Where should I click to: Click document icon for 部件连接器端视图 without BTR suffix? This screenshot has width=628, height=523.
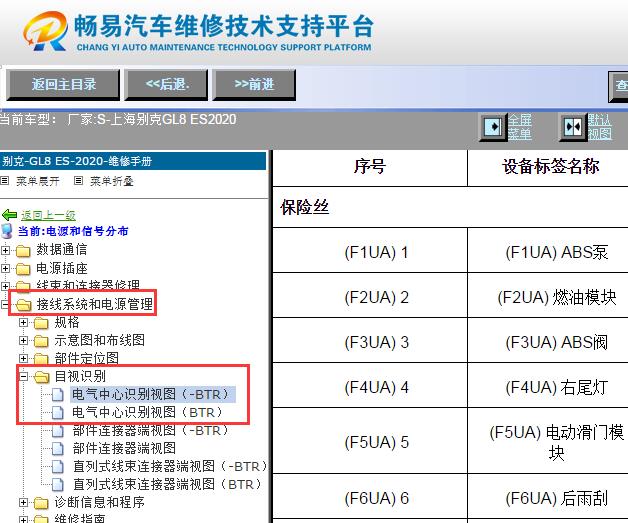point(58,449)
